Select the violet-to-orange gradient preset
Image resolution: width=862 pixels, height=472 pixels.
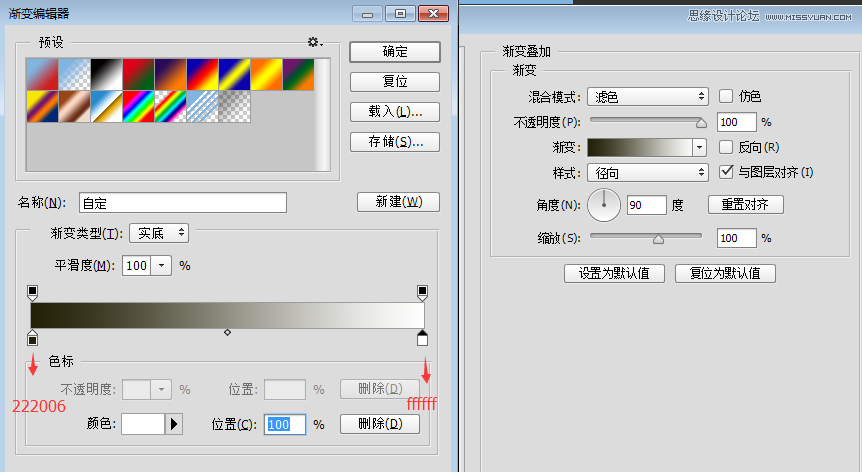coord(170,75)
